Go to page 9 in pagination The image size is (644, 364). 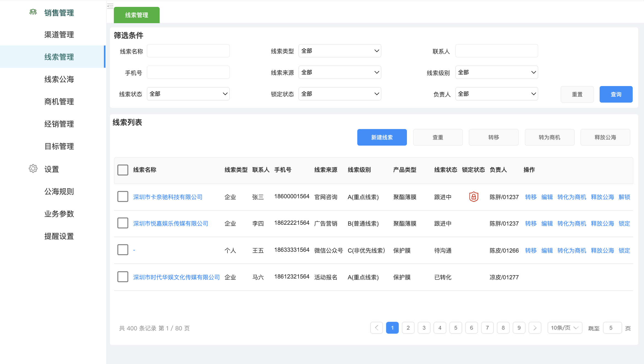(519, 328)
